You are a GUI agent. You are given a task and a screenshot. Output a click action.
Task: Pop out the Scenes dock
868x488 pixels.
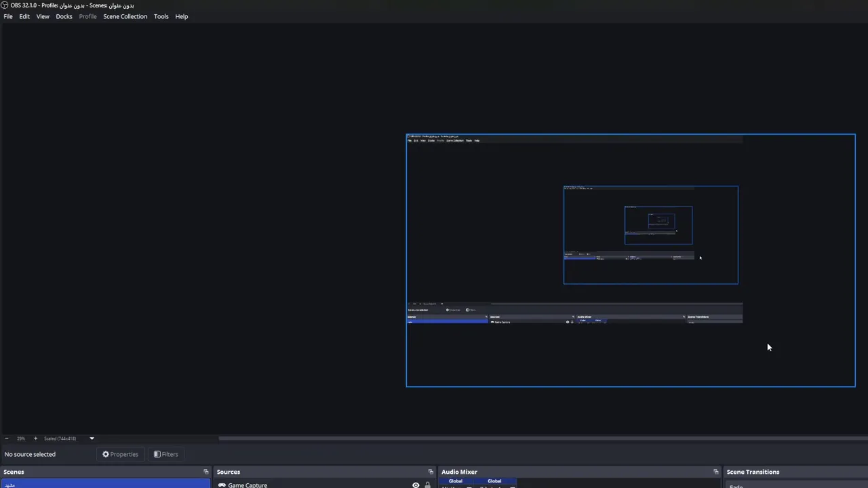205,472
